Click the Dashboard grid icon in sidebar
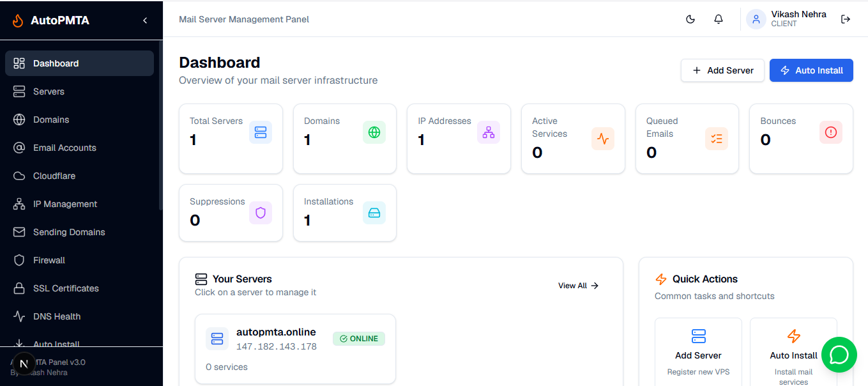 pyautogui.click(x=19, y=63)
